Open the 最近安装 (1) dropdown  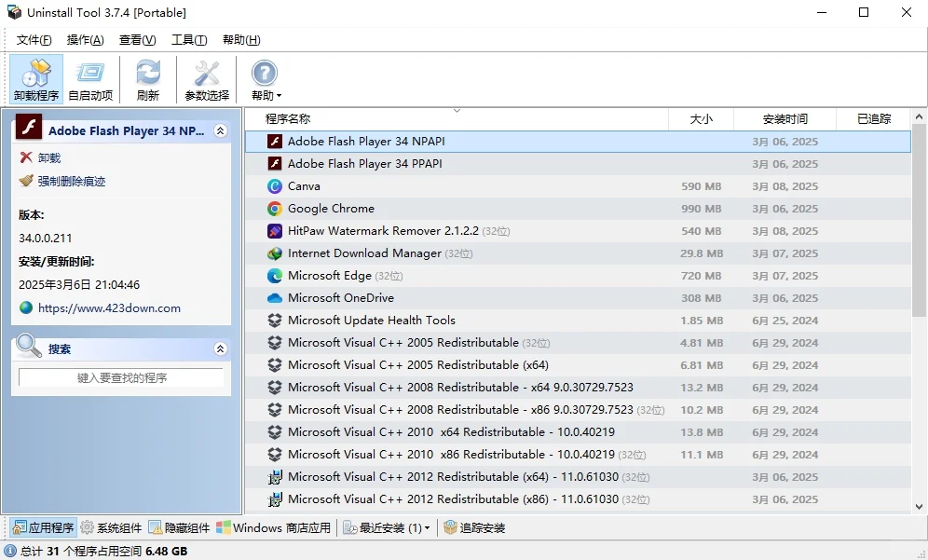pyautogui.click(x=387, y=527)
